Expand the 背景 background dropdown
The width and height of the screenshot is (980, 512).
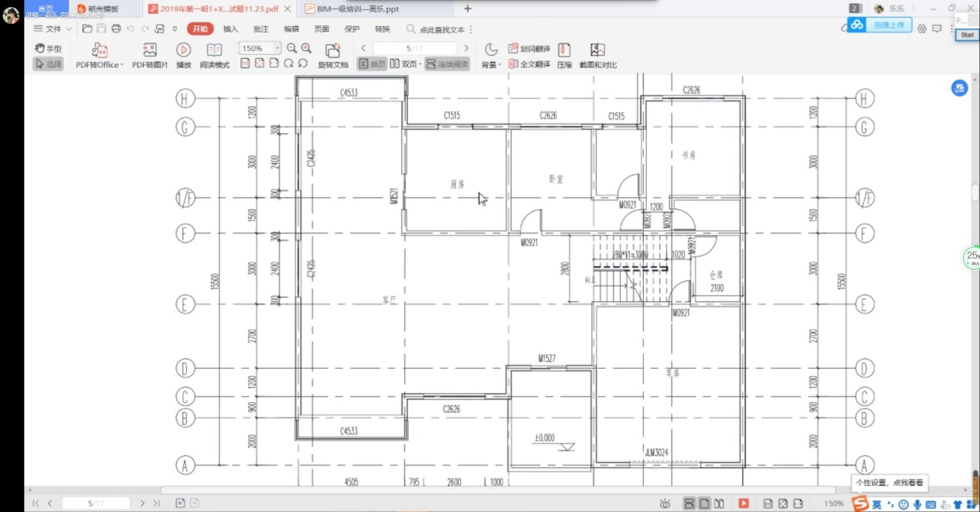[492, 65]
